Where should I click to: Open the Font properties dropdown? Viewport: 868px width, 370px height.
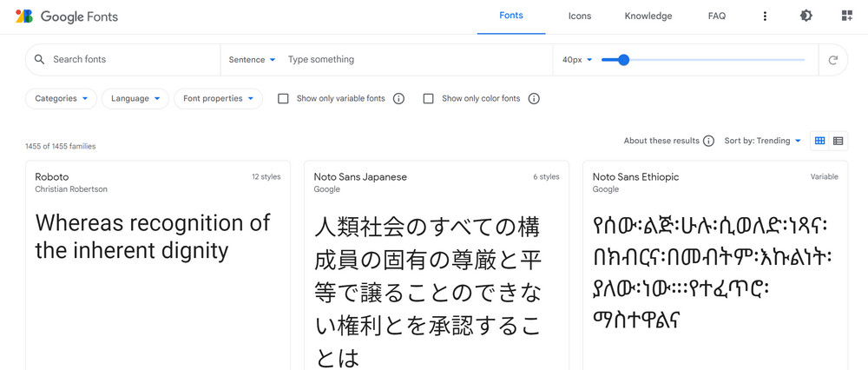coord(218,99)
